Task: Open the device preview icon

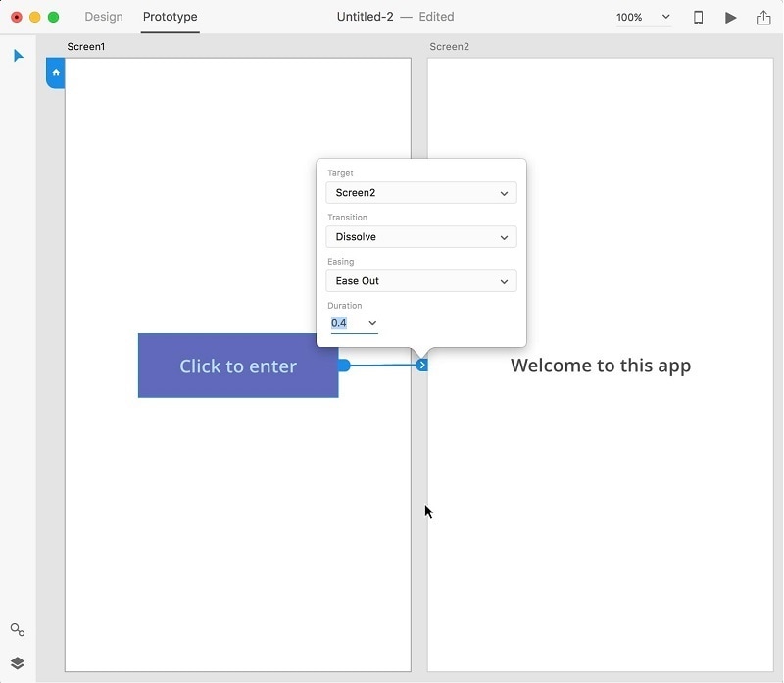Action: pyautogui.click(x=698, y=18)
